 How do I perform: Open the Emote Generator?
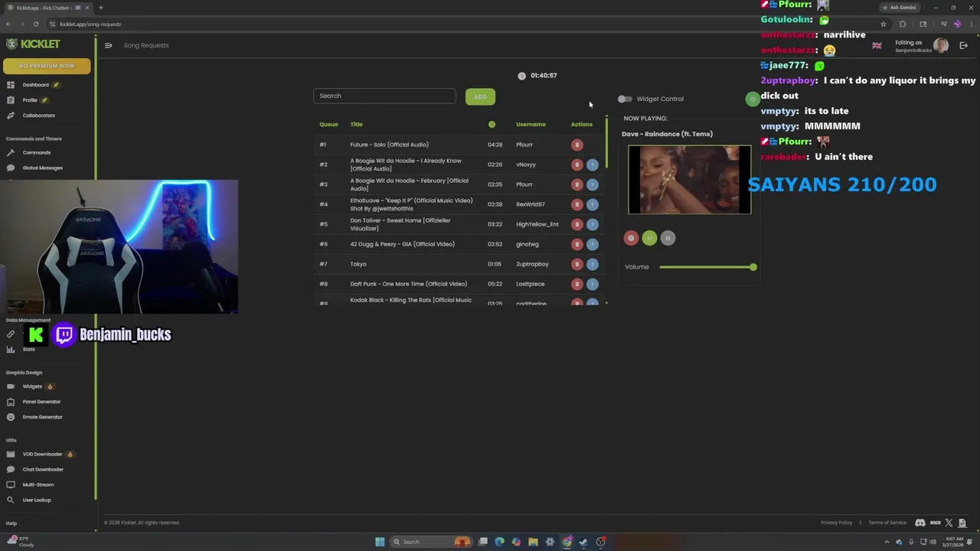pyautogui.click(x=42, y=417)
